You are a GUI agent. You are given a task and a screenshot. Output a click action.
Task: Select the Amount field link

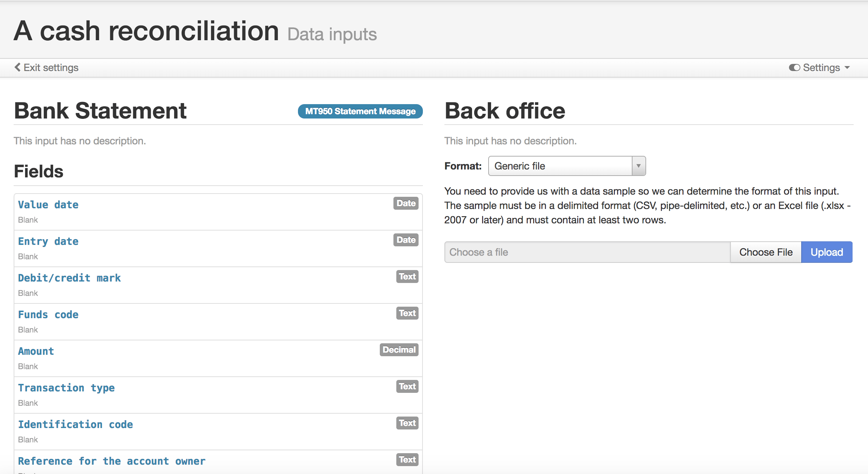(36, 351)
